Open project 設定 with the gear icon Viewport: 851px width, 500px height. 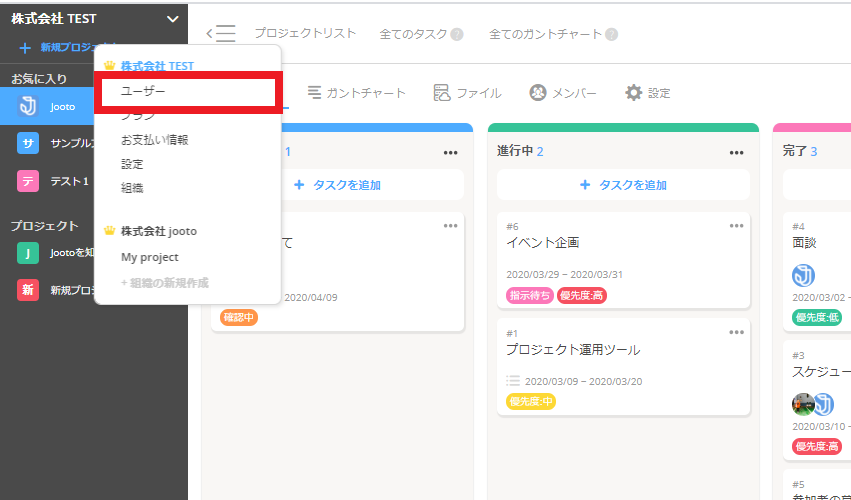pyautogui.click(x=647, y=93)
